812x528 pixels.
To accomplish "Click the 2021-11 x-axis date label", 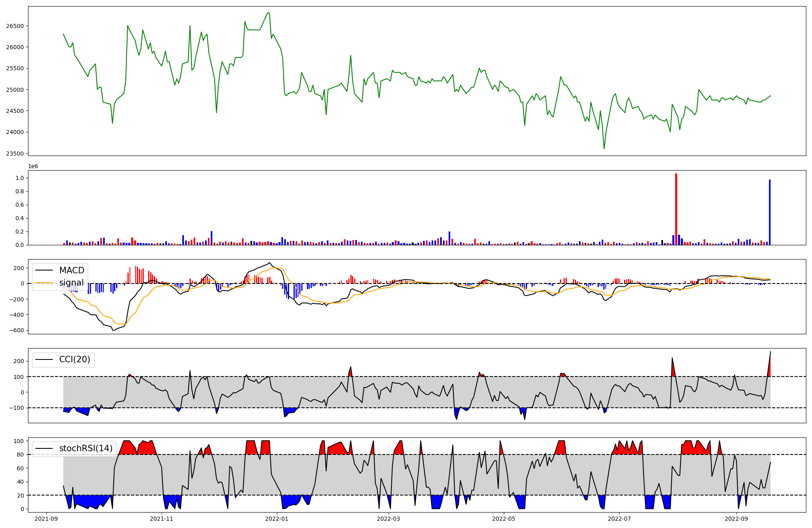I will click(162, 519).
